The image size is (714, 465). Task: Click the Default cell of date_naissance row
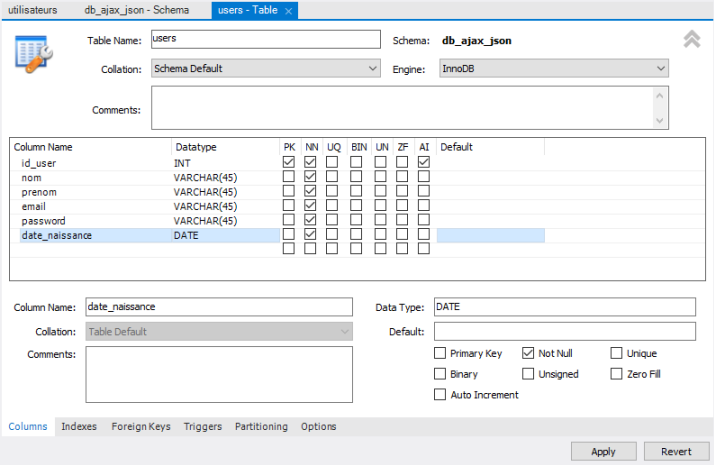coord(491,235)
